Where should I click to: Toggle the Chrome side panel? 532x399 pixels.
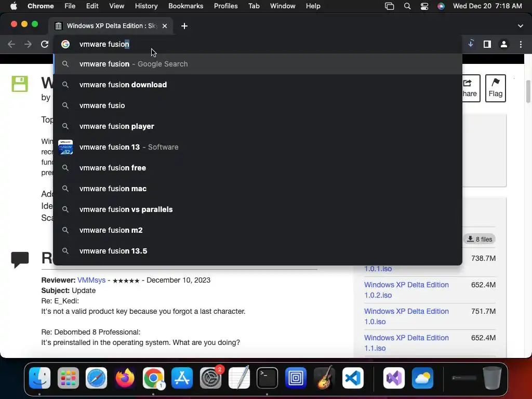[x=487, y=44]
